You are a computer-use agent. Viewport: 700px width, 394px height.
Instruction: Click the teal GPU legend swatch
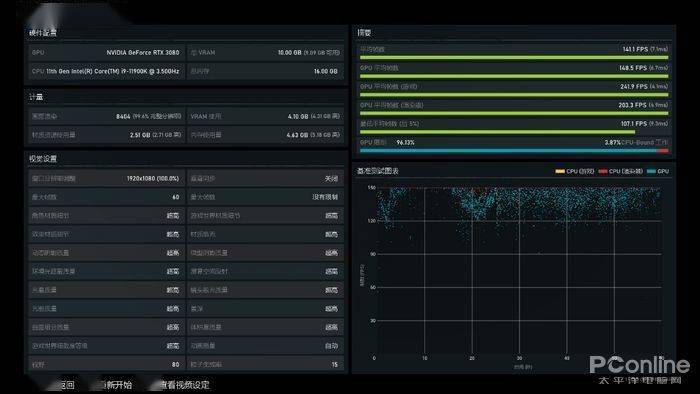click(x=651, y=171)
